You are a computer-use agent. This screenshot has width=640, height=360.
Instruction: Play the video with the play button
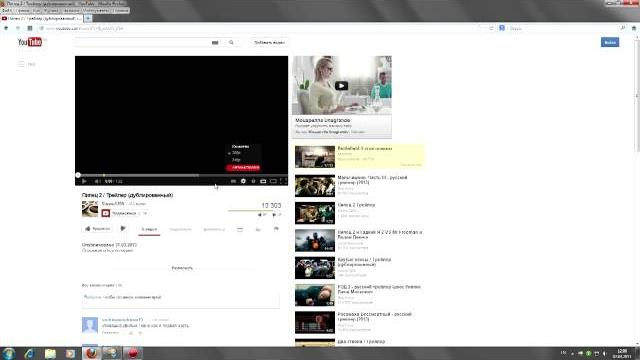tap(84, 181)
